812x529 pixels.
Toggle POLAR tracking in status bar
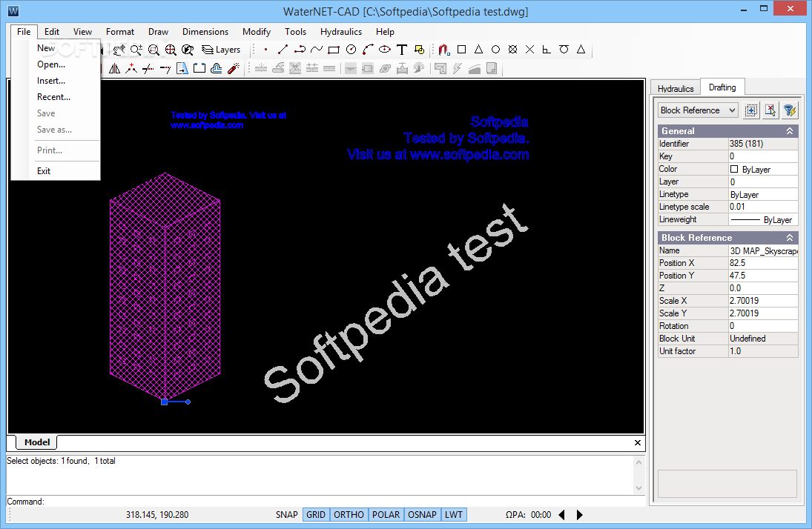pyautogui.click(x=386, y=514)
